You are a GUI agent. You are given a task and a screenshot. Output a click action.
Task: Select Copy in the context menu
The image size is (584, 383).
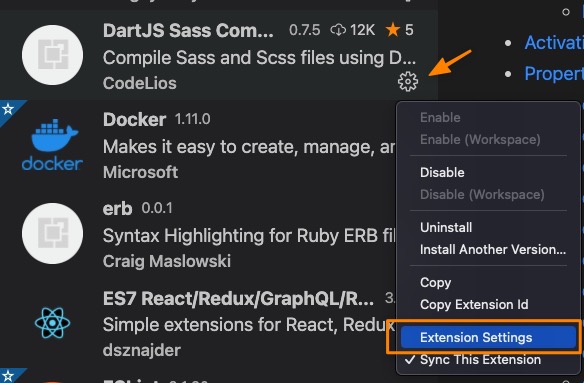(435, 282)
